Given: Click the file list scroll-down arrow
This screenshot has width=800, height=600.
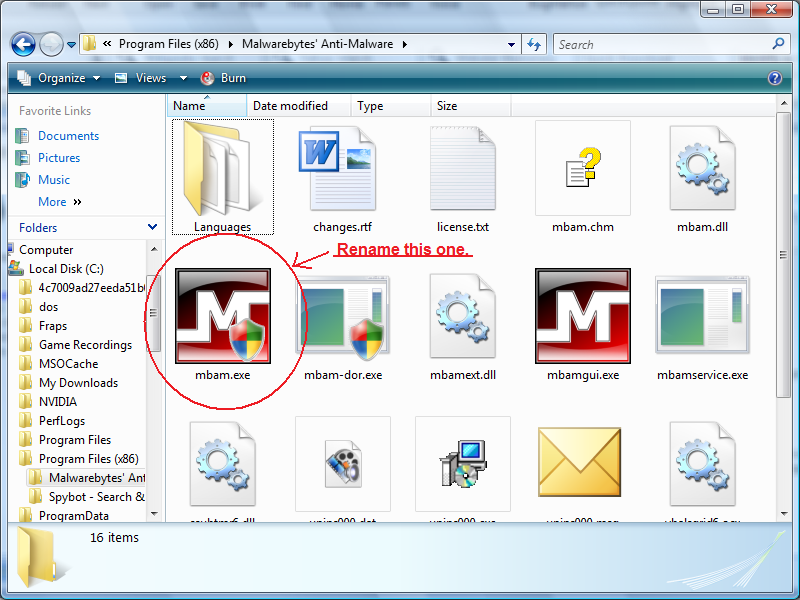Looking at the screenshot, I should tap(784, 514).
